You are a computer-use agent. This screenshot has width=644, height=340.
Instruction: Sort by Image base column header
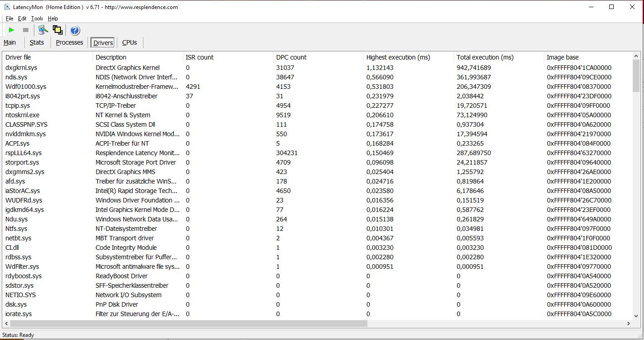pos(588,57)
